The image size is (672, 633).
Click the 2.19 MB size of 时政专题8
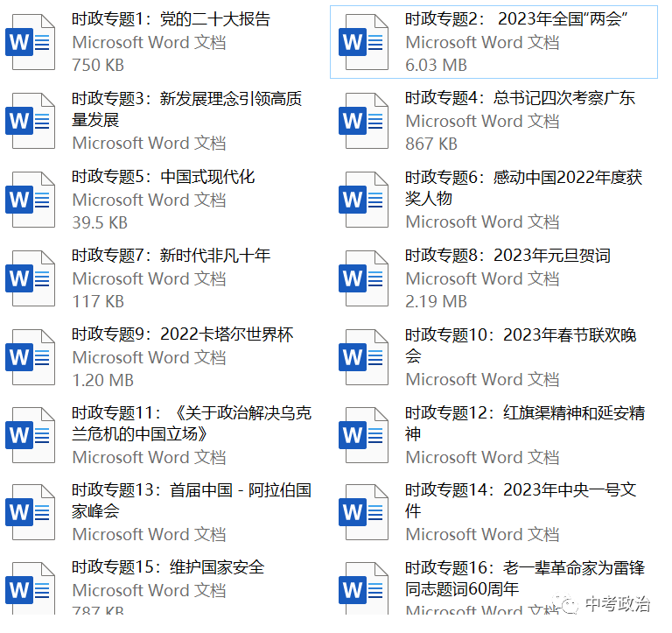(x=437, y=301)
